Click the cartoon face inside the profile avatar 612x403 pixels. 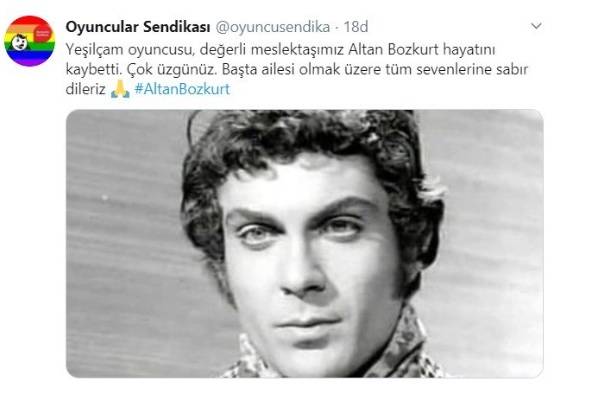click(20, 42)
